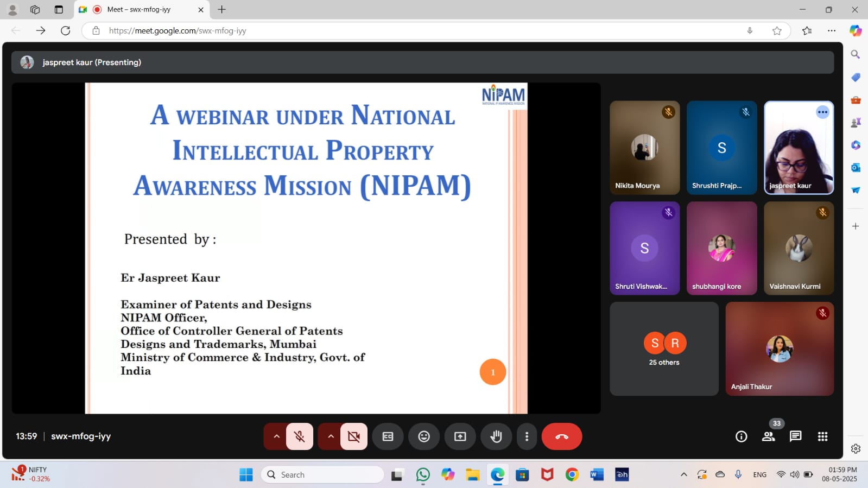The image size is (868, 488).
Task: Unmute the microphone in Meet toolbar
Action: [x=299, y=436]
